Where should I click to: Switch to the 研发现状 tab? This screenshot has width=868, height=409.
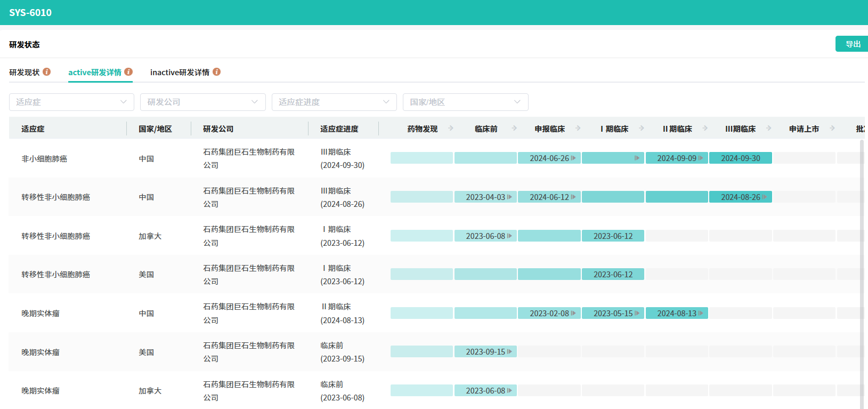click(x=25, y=73)
